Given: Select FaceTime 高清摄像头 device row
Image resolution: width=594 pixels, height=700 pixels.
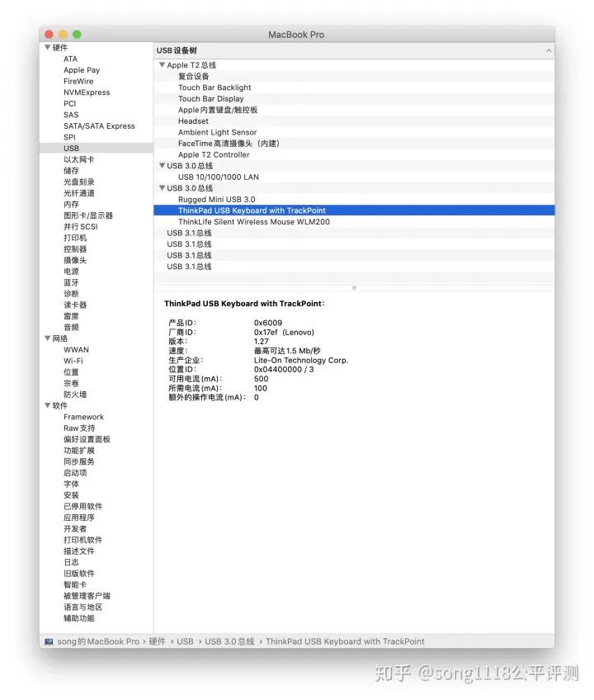Looking at the screenshot, I should (x=355, y=144).
